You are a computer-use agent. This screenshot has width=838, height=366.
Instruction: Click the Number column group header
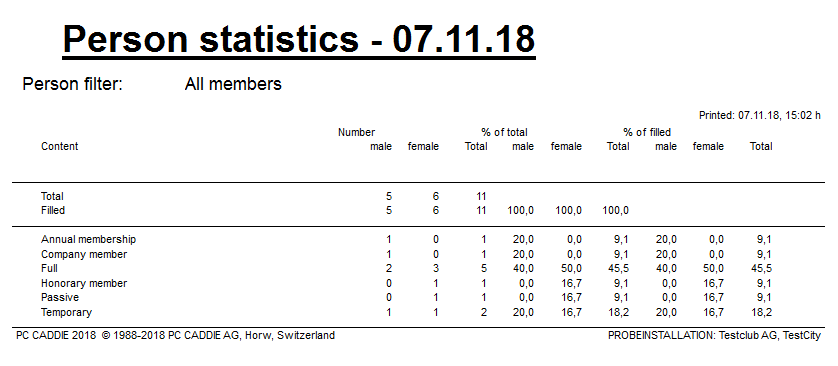click(x=356, y=132)
